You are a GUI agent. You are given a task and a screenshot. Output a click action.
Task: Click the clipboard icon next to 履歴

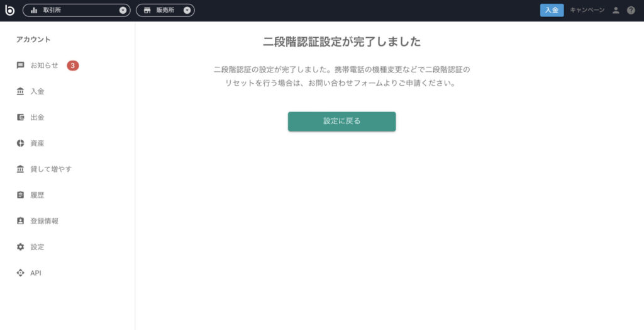pos(20,195)
